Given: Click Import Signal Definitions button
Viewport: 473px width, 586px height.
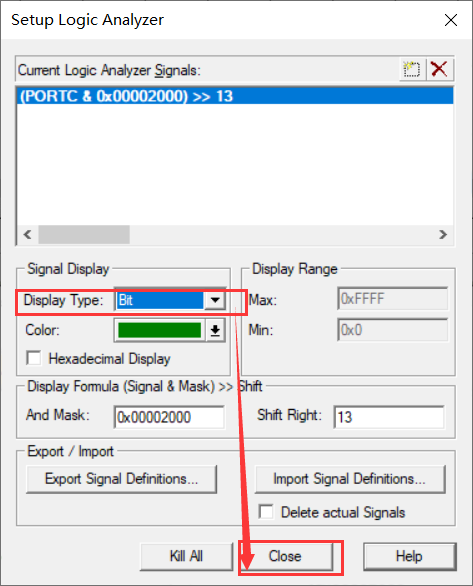Looking at the screenshot, I should click(x=350, y=479).
